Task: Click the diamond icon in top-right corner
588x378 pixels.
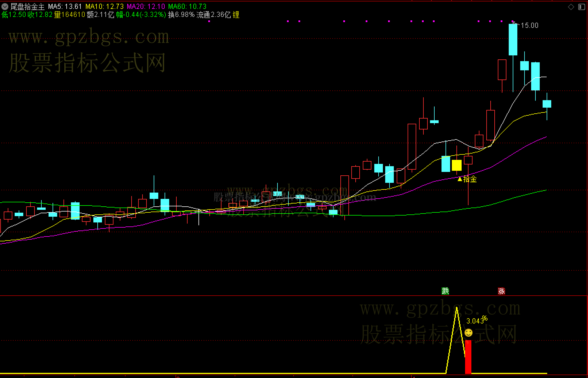Action: (x=571, y=7)
